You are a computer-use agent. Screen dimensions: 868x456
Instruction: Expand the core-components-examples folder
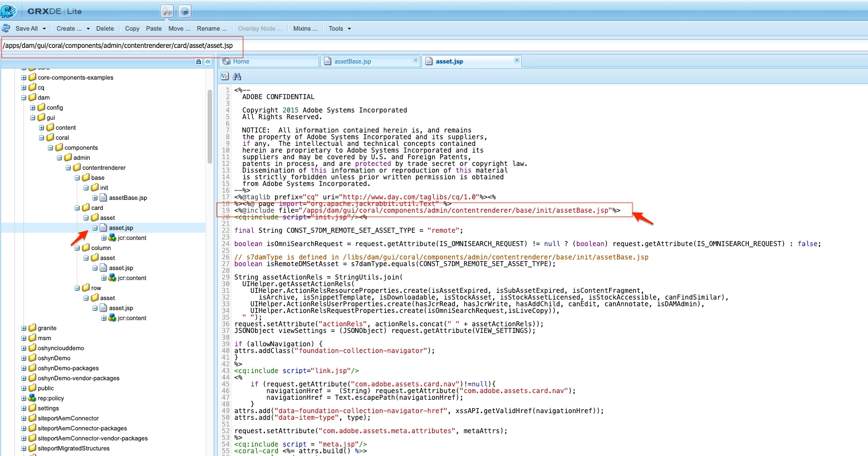24,77
